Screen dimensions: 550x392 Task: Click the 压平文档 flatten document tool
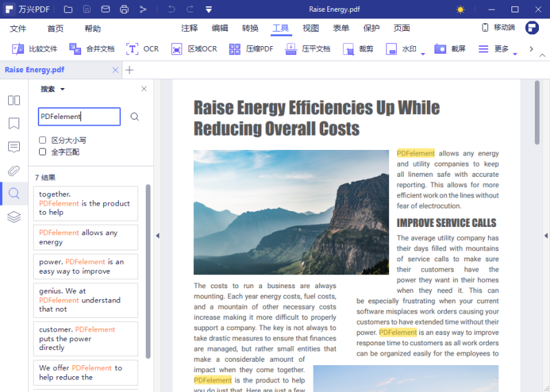coord(307,49)
